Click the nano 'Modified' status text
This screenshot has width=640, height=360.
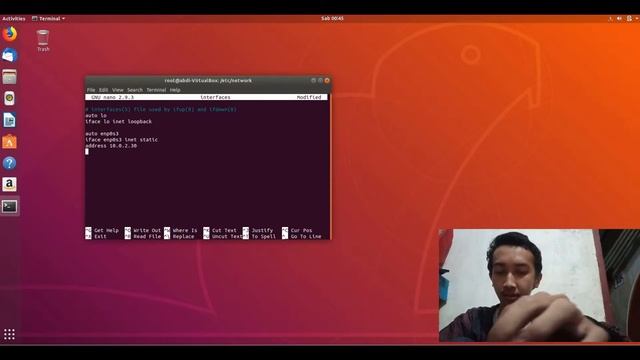(x=309, y=97)
